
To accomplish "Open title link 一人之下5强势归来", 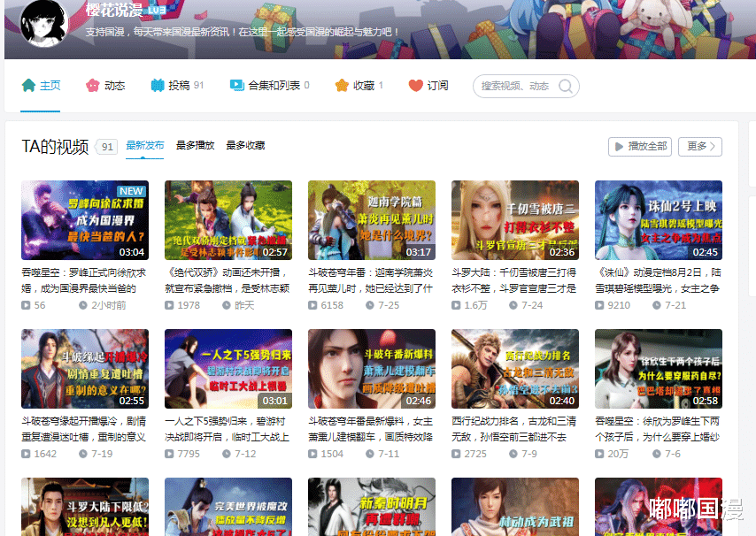I will (228, 429).
